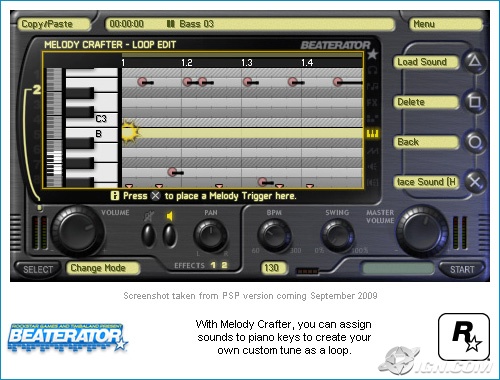This screenshot has height=380, width=500.
Task: Click the circle button beside Back
Action: point(475,142)
